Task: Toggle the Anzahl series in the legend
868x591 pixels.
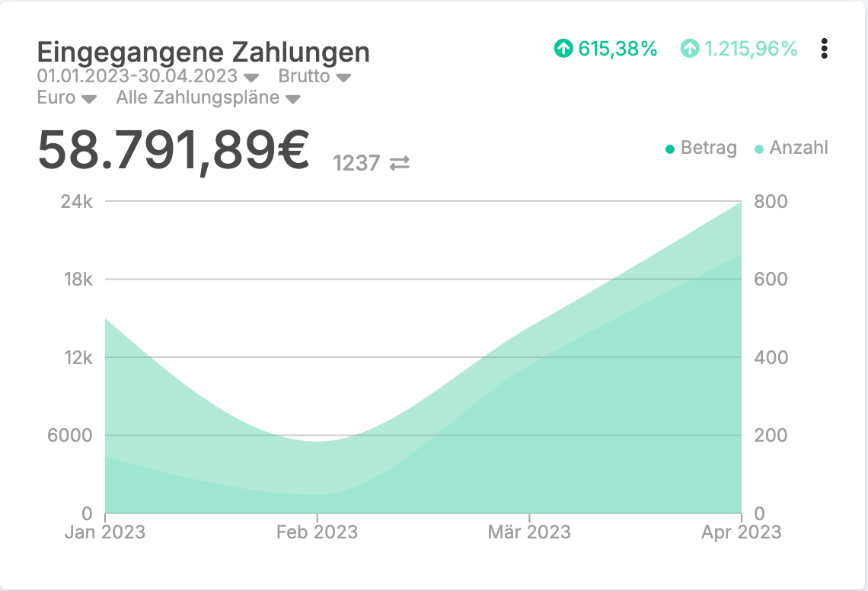Action: click(798, 148)
